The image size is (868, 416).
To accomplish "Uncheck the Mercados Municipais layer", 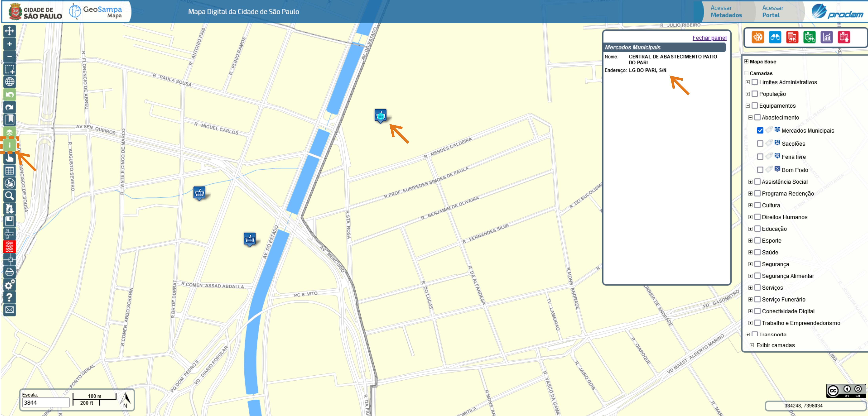I will coord(760,130).
